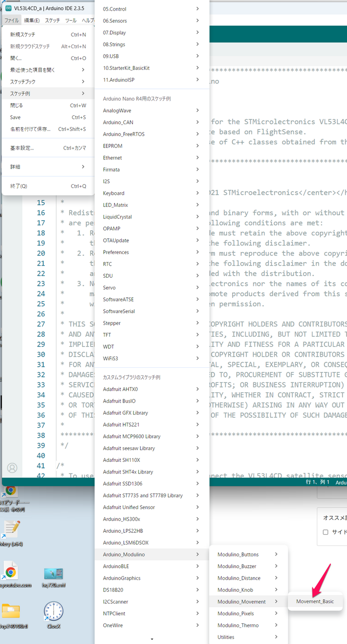The width and height of the screenshot is (347, 644).
Task: Select the hq720.avif desktop file
Action: [x=53, y=574]
